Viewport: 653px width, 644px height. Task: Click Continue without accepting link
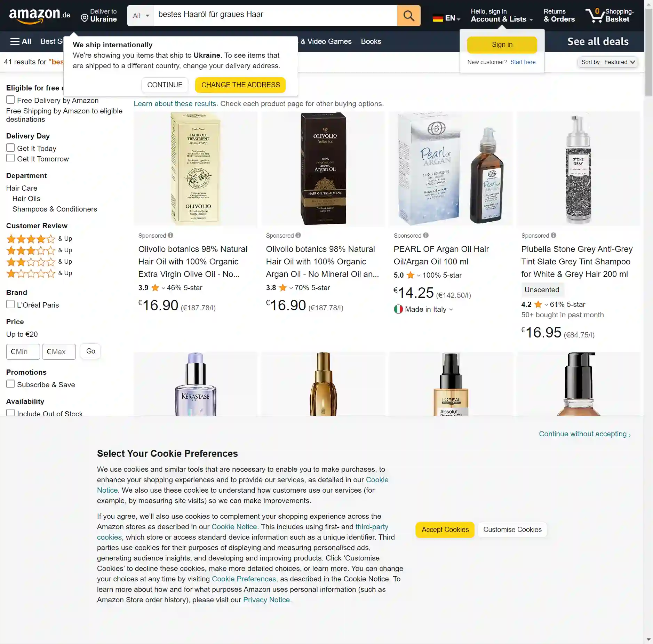point(584,434)
